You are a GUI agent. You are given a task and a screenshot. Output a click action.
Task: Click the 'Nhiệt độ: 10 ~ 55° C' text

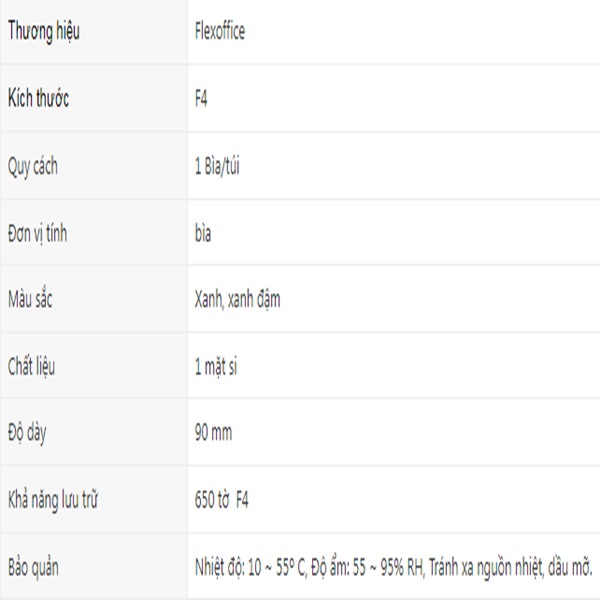pos(250,567)
